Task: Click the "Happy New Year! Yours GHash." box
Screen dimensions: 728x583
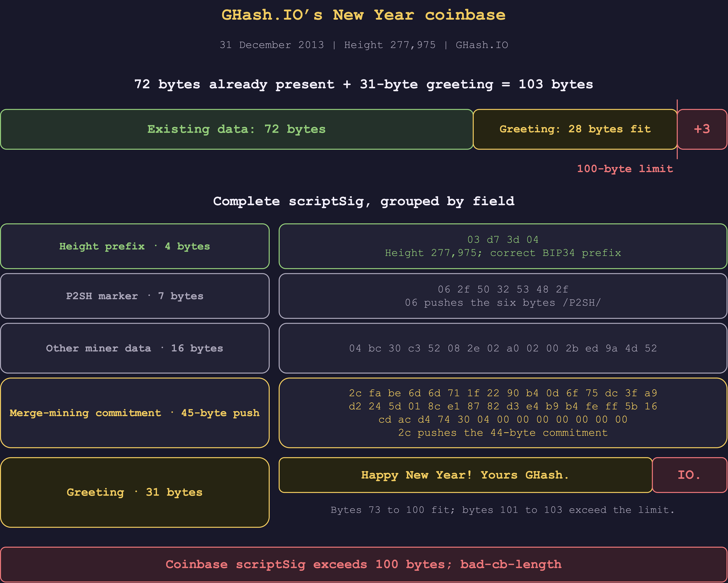Action: tap(466, 475)
